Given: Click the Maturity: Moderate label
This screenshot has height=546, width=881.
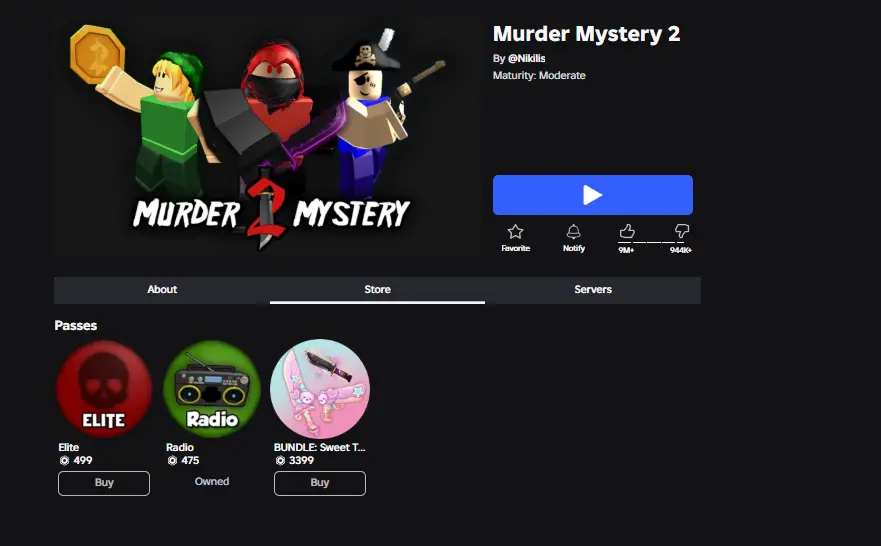Looking at the screenshot, I should pyautogui.click(x=539, y=75).
